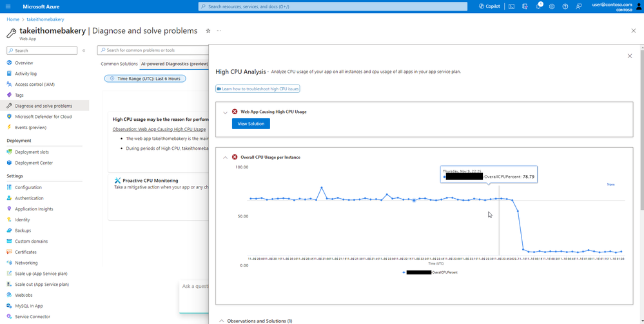Open Backups
644x324 pixels.
(23, 230)
